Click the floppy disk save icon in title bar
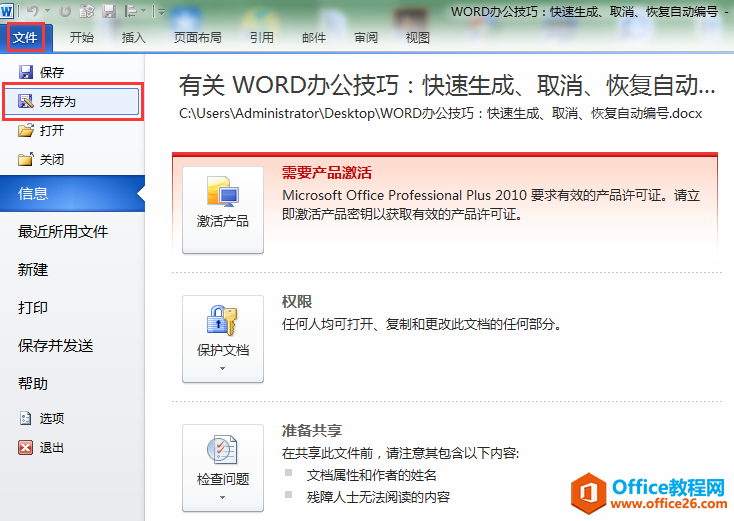The height and width of the screenshot is (521, 734). pos(109,11)
